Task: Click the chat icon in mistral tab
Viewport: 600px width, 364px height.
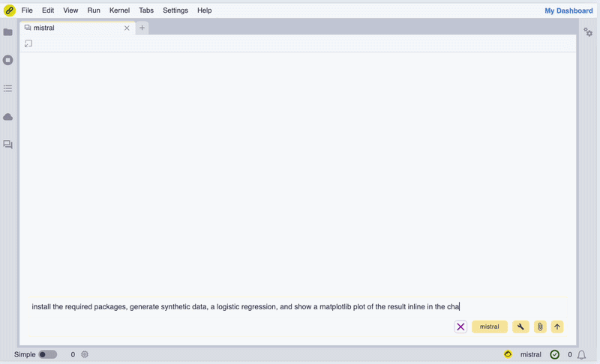Action: tap(28, 28)
